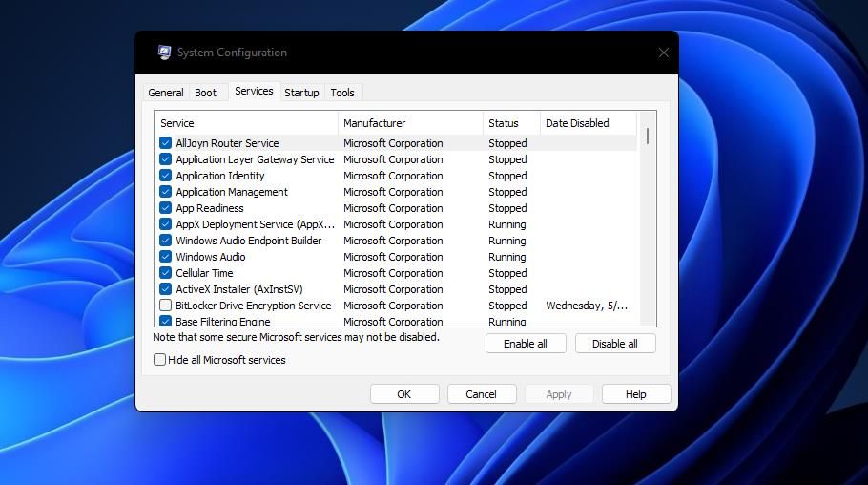The image size is (868, 485).
Task: Select the Cellular Time service name
Action: tap(204, 273)
